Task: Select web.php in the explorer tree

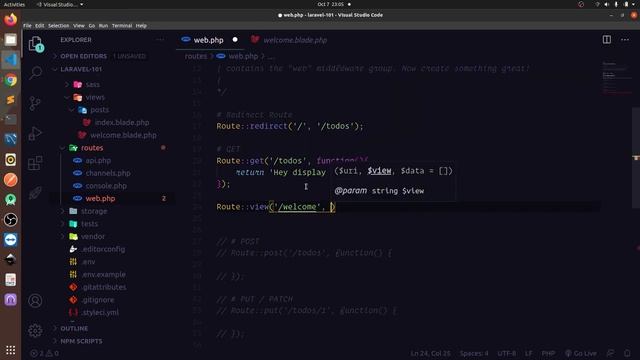Action: pos(100,198)
